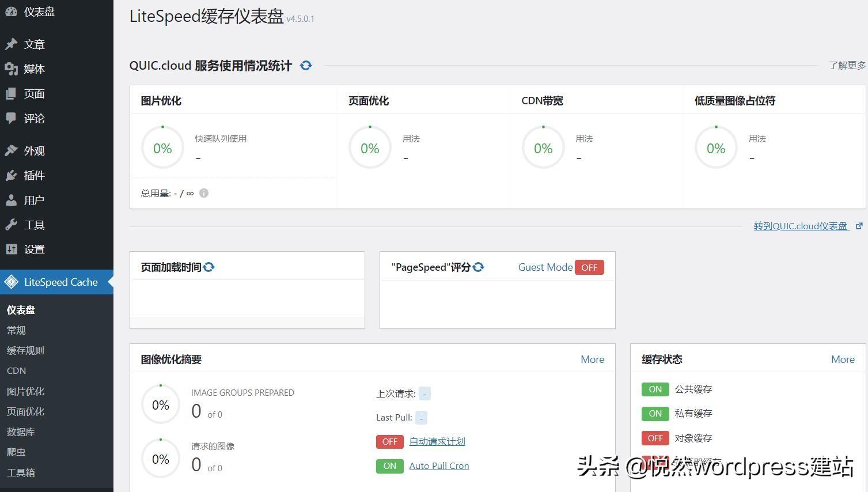This screenshot has height=492, width=868.
Task: Open the 页面优化 submenu item
Action: pos(25,411)
